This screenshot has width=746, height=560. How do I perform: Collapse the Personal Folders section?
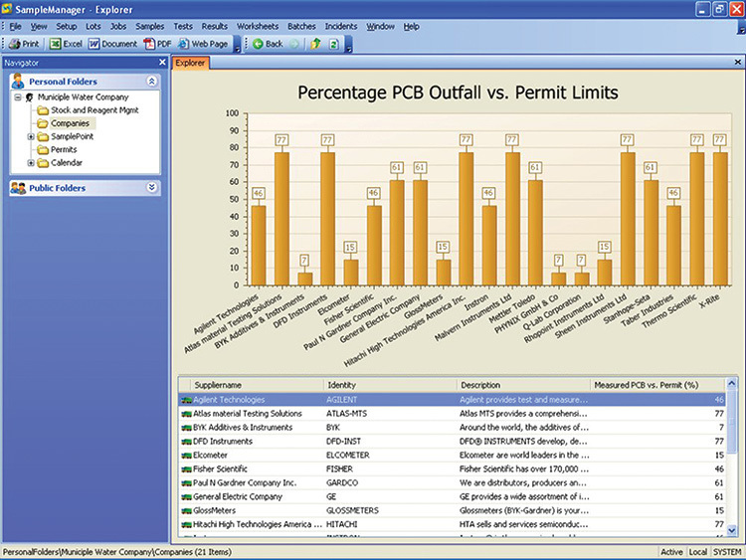coord(151,82)
